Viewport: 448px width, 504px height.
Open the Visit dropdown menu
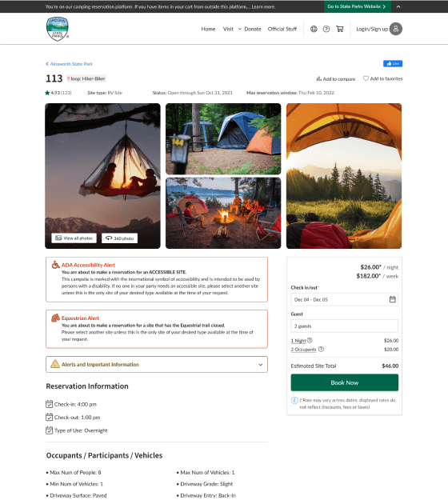pyautogui.click(x=232, y=29)
